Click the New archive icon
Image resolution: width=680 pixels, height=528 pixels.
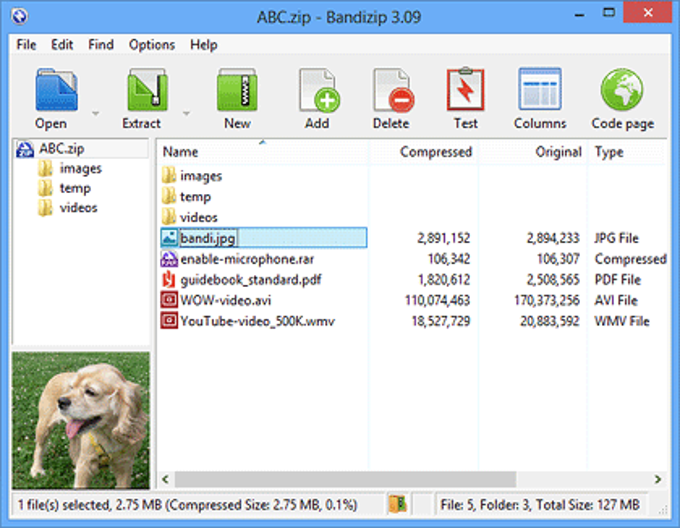pos(237,90)
